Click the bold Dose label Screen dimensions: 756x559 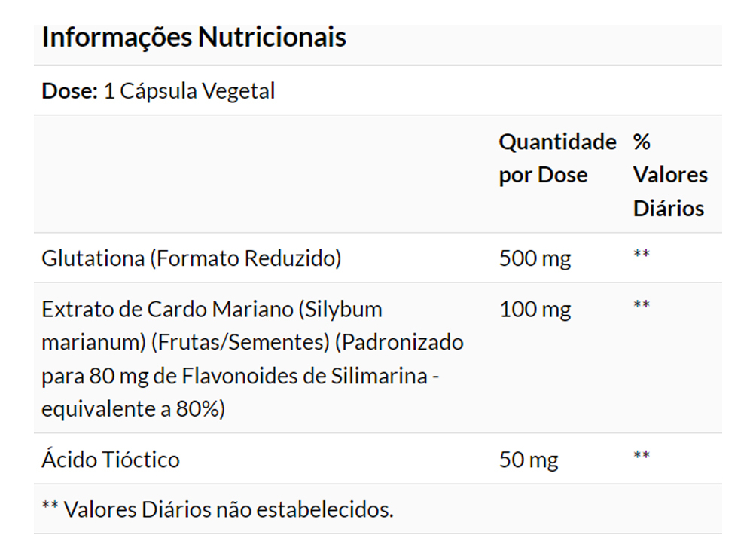coord(69,91)
